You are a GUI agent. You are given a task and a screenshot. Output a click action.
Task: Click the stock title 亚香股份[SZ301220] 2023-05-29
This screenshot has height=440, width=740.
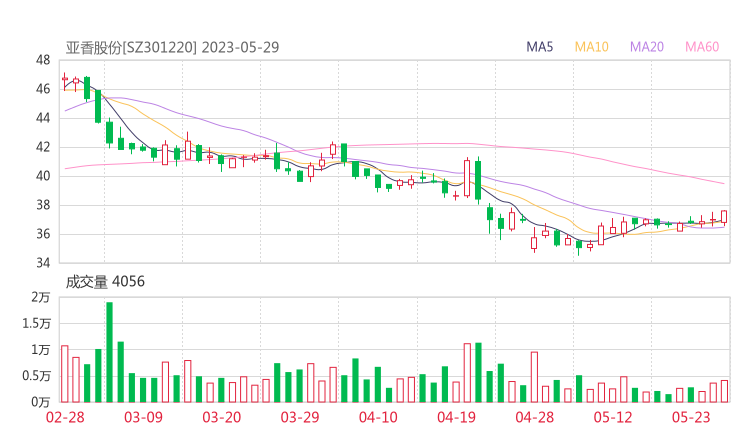(172, 48)
